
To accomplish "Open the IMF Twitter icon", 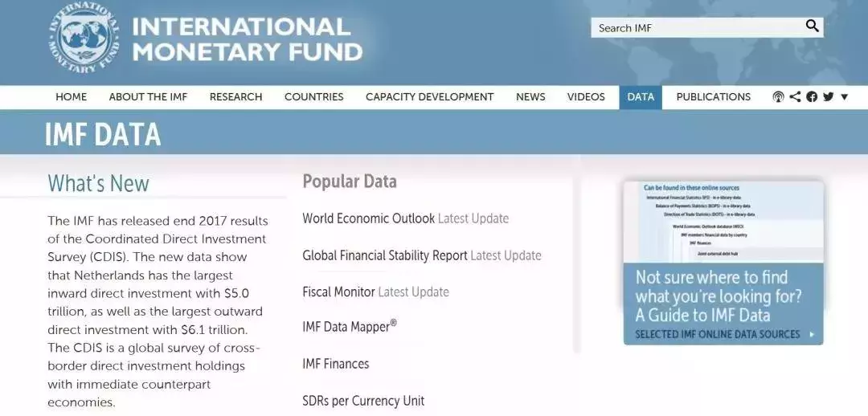I will (828, 97).
